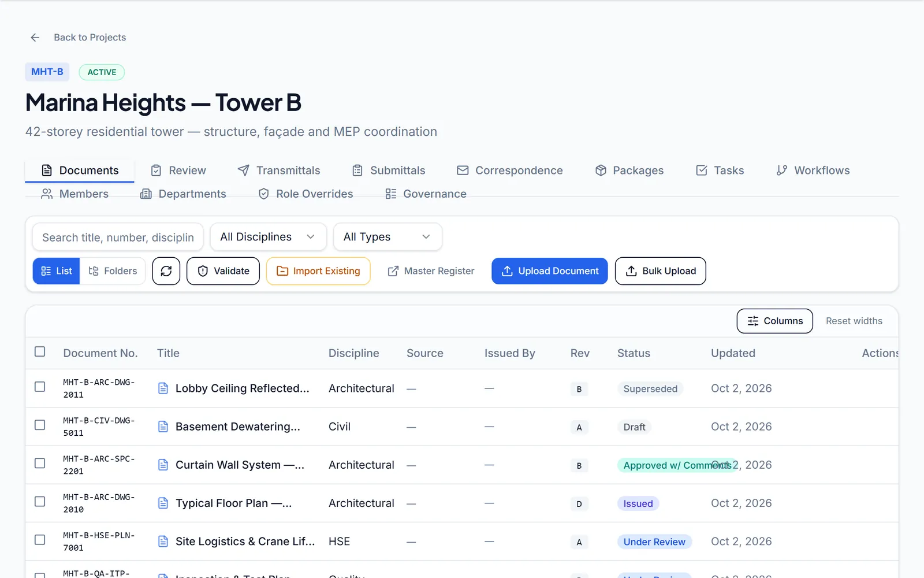Open the Master Register link
924x578 pixels.
point(431,271)
